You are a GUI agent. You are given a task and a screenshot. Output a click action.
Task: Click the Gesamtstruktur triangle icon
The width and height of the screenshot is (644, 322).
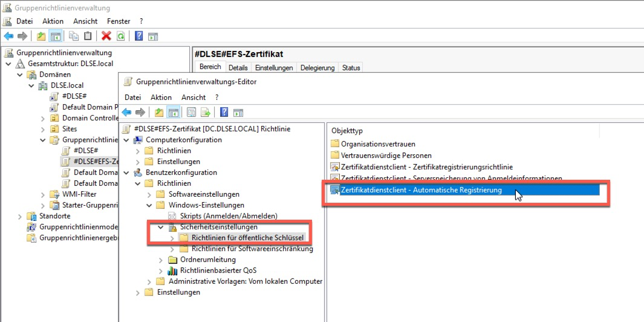(x=21, y=64)
